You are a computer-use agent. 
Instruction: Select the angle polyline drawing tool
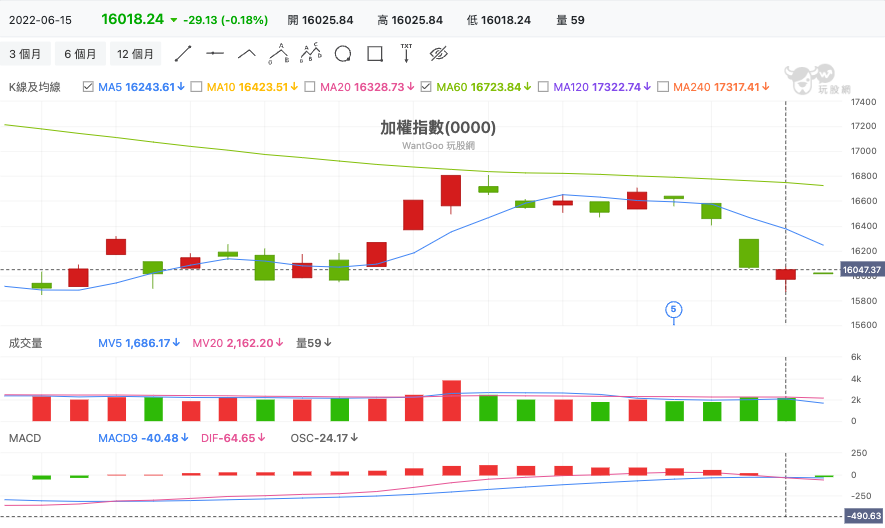click(x=247, y=54)
